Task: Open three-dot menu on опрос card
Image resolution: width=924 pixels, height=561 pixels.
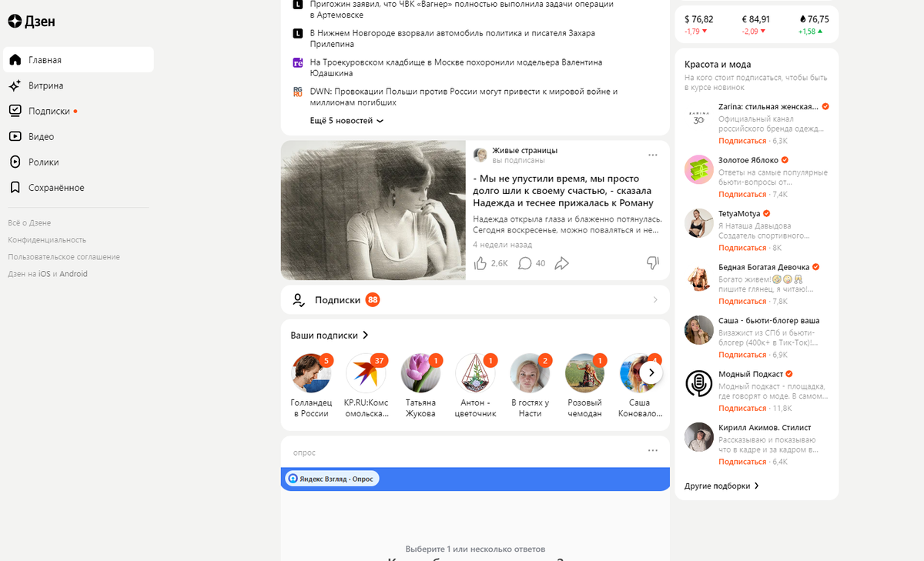Action: (653, 451)
